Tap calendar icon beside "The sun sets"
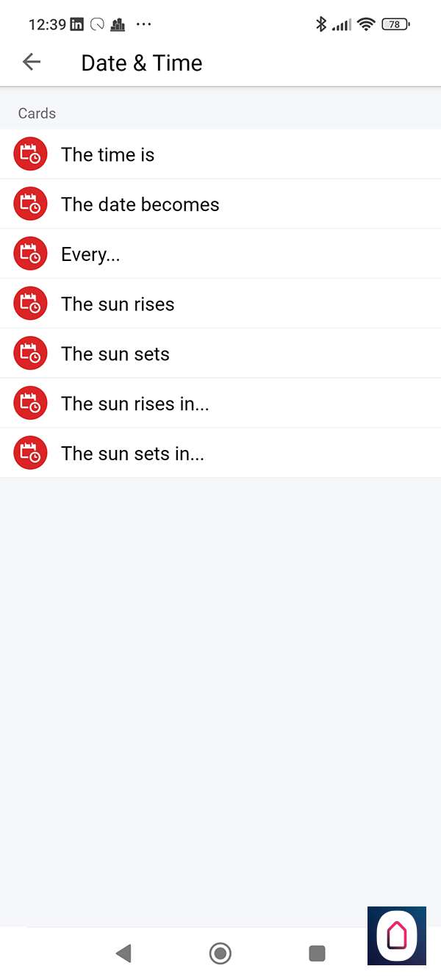Image resolution: width=441 pixels, height=980 pixels. point(30,354)
